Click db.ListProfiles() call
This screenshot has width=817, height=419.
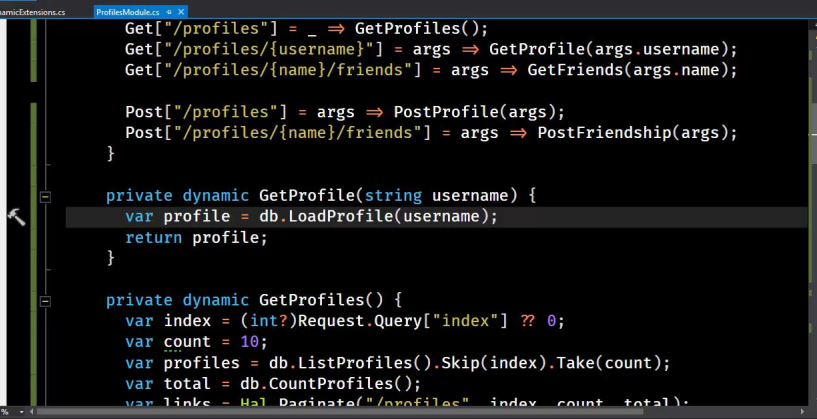tap(350, 363)
